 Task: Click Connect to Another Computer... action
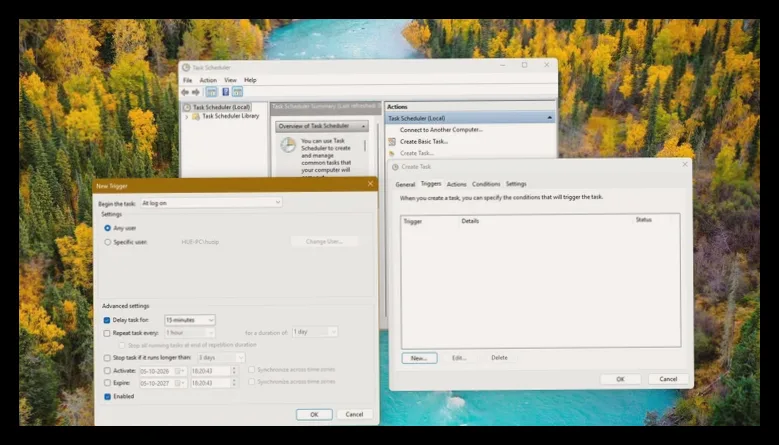(441, 130)
